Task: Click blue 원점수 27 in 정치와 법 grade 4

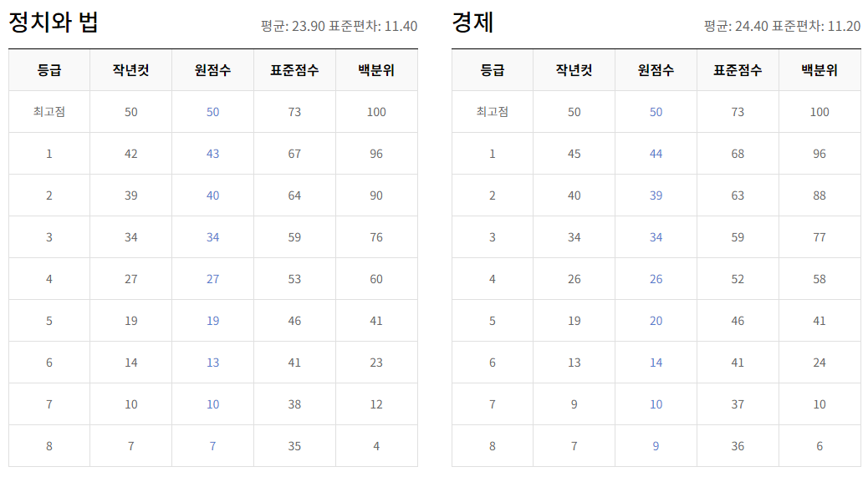Action: (212, 279)
